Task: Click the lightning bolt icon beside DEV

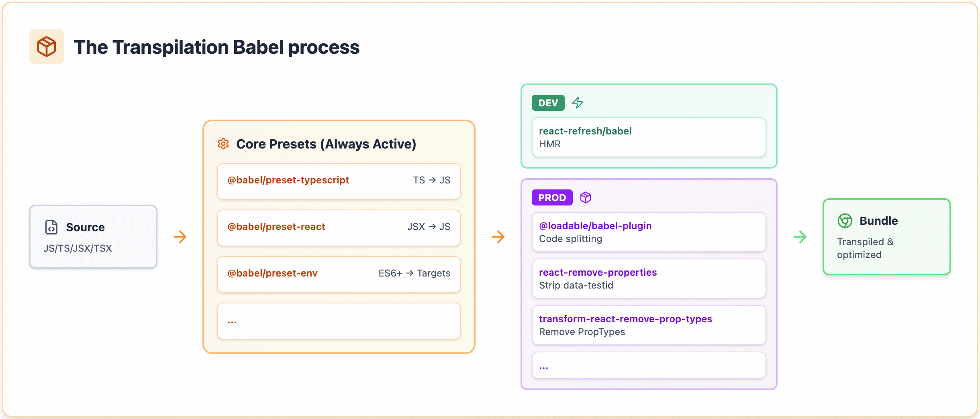Action: [x=578, y=103]
